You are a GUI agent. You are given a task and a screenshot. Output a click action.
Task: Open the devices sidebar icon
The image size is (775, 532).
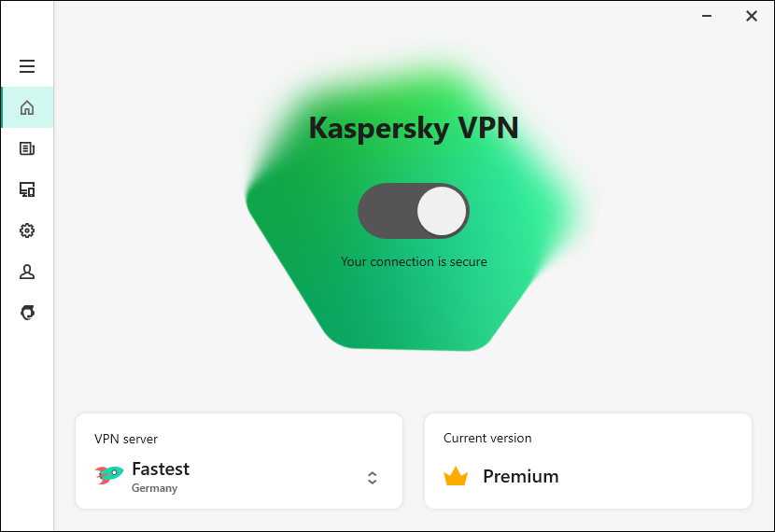(27, 189)
